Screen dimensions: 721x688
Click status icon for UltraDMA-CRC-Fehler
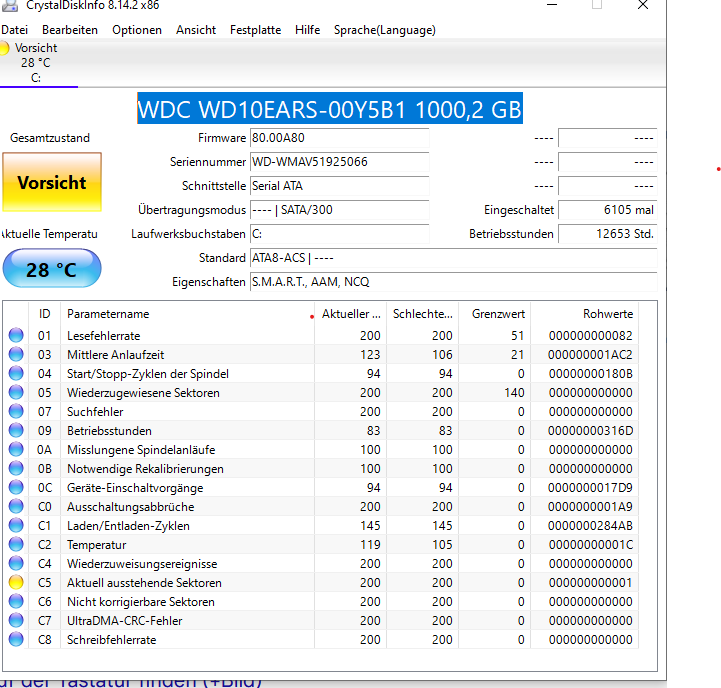point(16,620)
